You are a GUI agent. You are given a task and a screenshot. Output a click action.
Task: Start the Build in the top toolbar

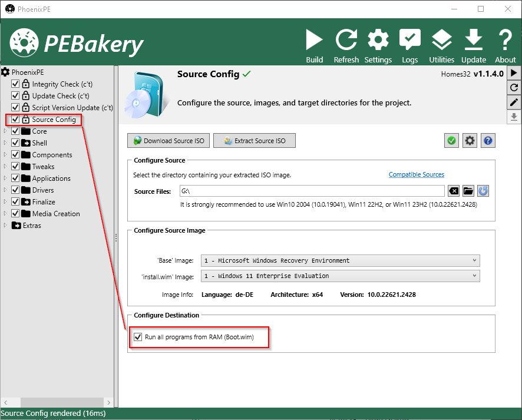pyautogui.click(x=314, y=45)
